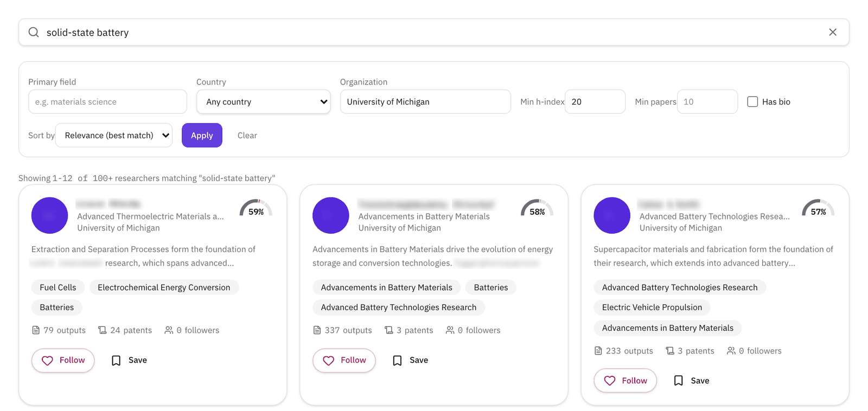Follow the researcher with 233 outputs
This screenshot has height=411, width=868.
(x=626, y=381)
